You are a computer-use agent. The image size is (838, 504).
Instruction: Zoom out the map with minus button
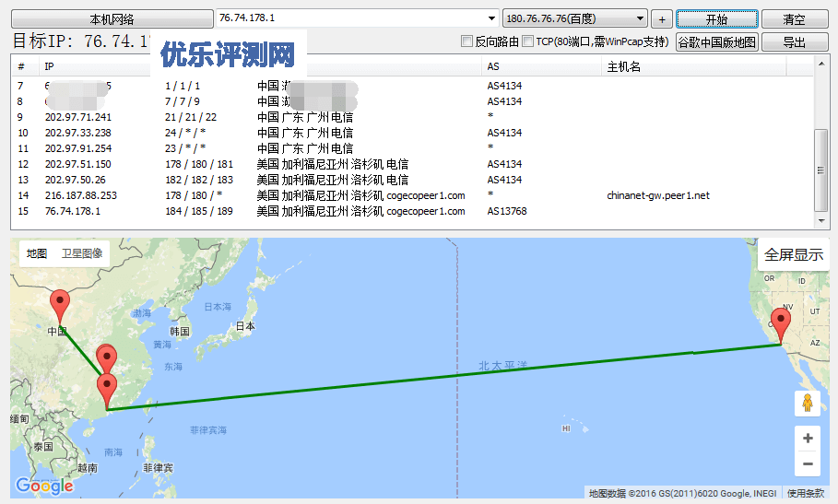pos(808,463)
